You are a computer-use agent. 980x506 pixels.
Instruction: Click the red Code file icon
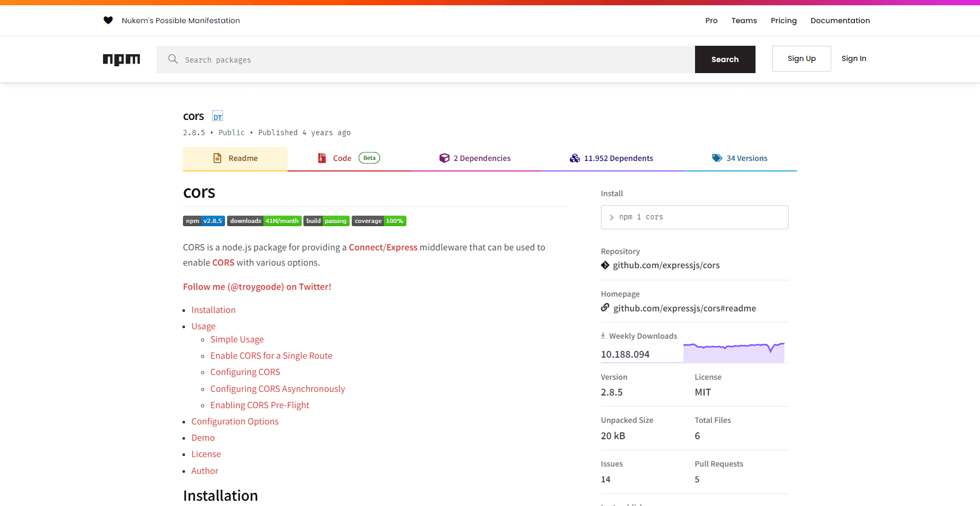point(322,158)
